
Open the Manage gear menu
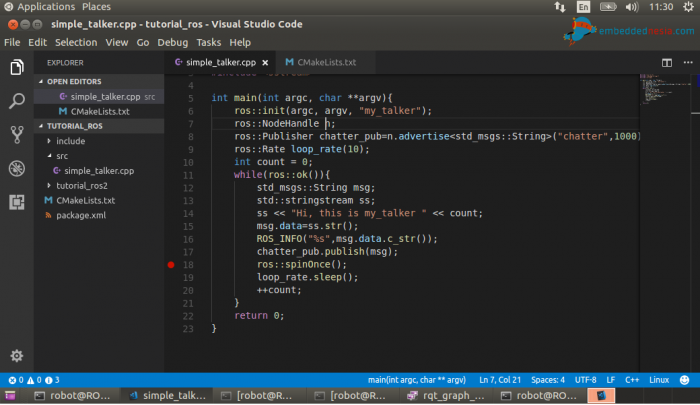click(17, 355)
